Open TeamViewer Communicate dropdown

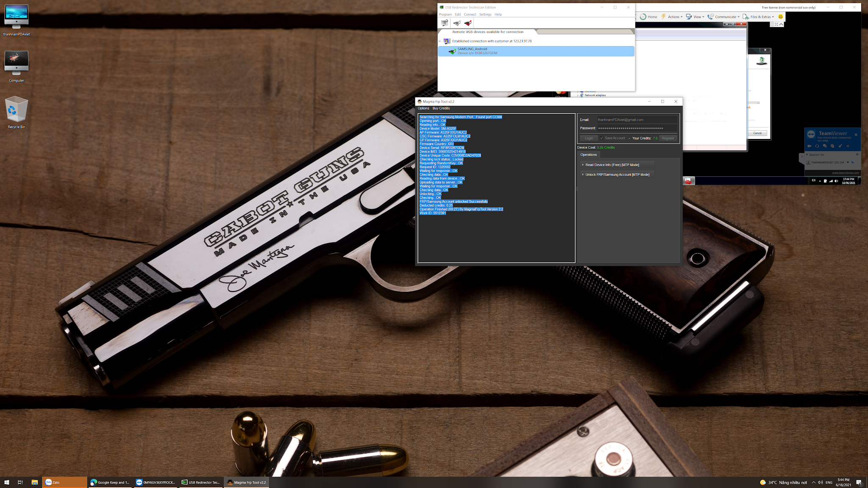[x=725, y=17]
